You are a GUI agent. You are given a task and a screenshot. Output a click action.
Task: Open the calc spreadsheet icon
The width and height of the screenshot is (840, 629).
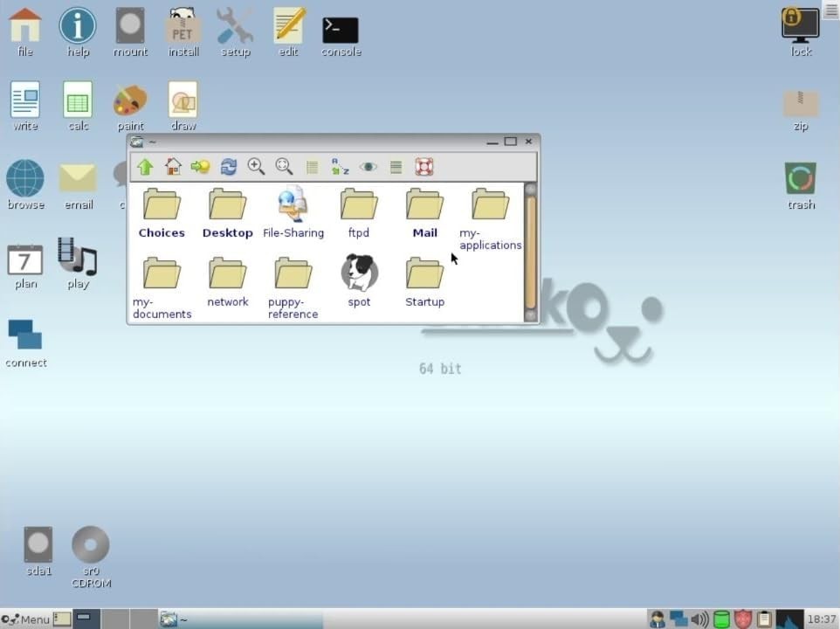[x=78, y=106]
